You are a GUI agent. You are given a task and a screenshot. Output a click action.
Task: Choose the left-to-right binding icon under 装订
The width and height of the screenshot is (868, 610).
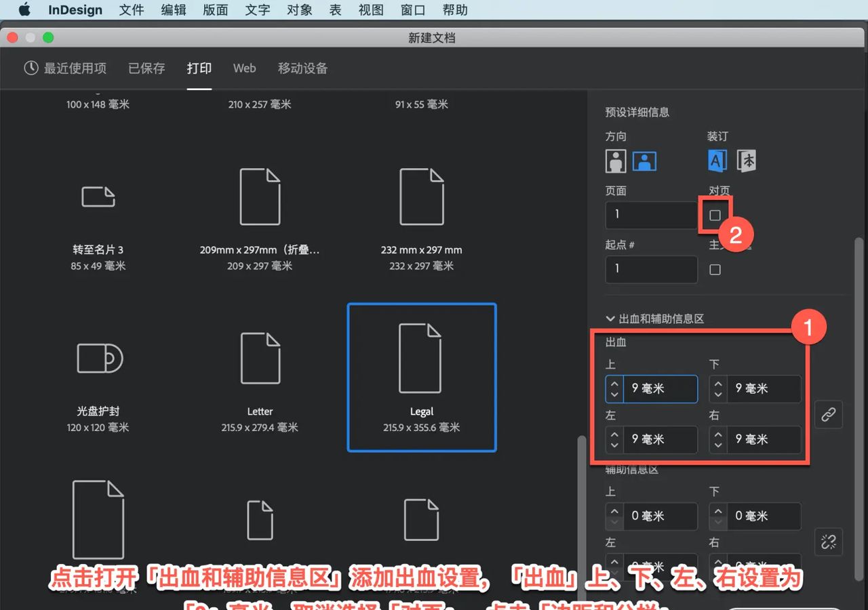coord(717,161)
